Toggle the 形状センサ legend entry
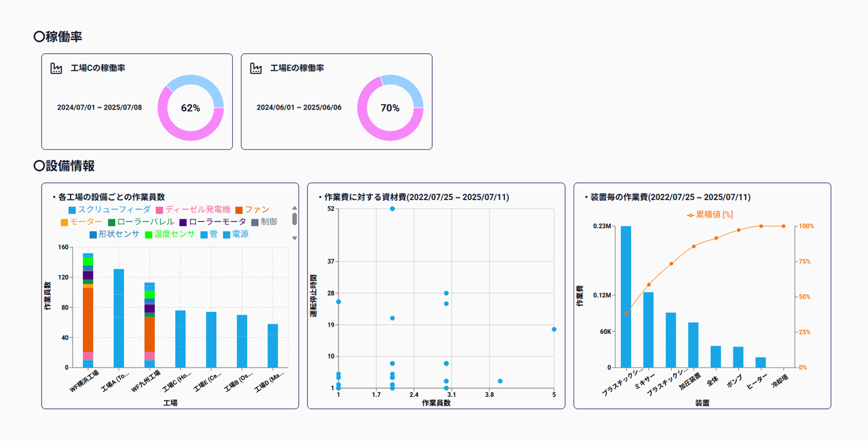The height and width of the screenshot is (441, 868). click(x=114, y=234)
